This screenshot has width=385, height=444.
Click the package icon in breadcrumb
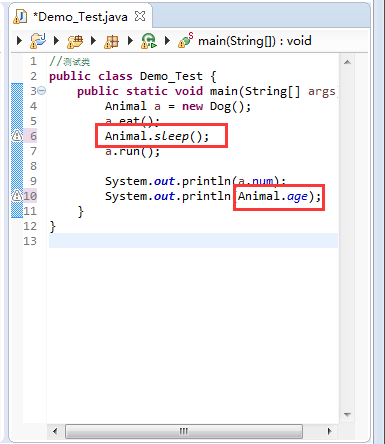(111, 42)
